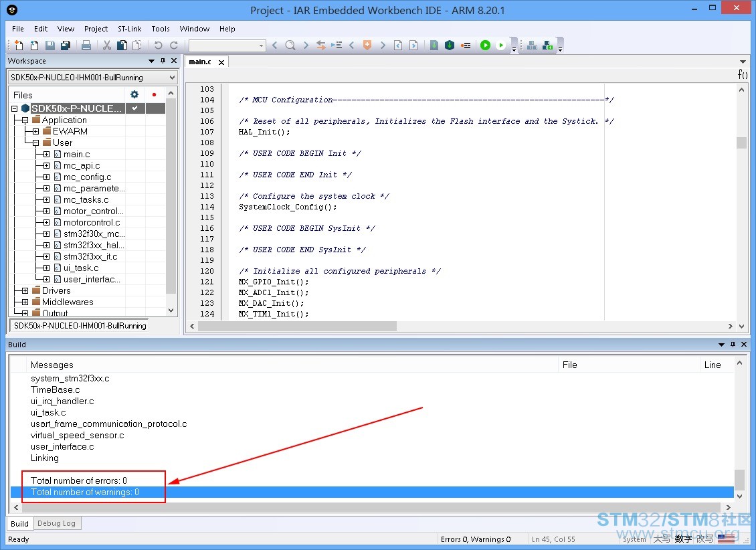This screenshot has width=756, height=550.
Task: Go to the previous bookmark
Action: pyautogui.click(x=351, y=45)
